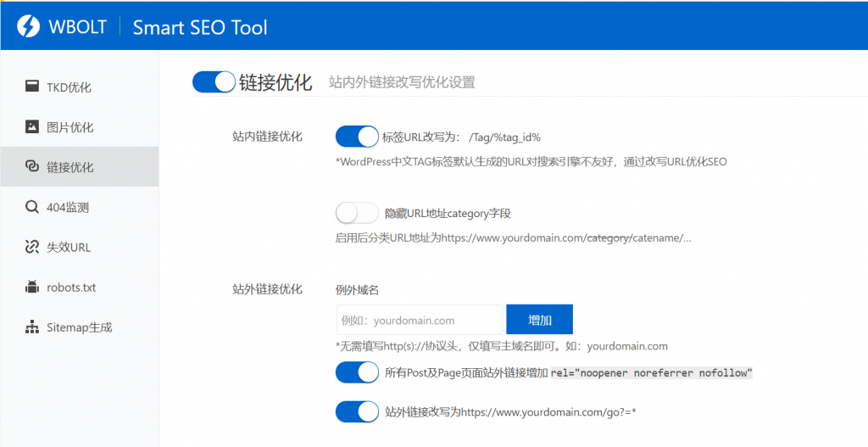Image resolution: width=868 pixels, height=447 pixels.
Task: Toggle the noopener noreferrer nofollow switch
Action: click(x=357, y=372)
